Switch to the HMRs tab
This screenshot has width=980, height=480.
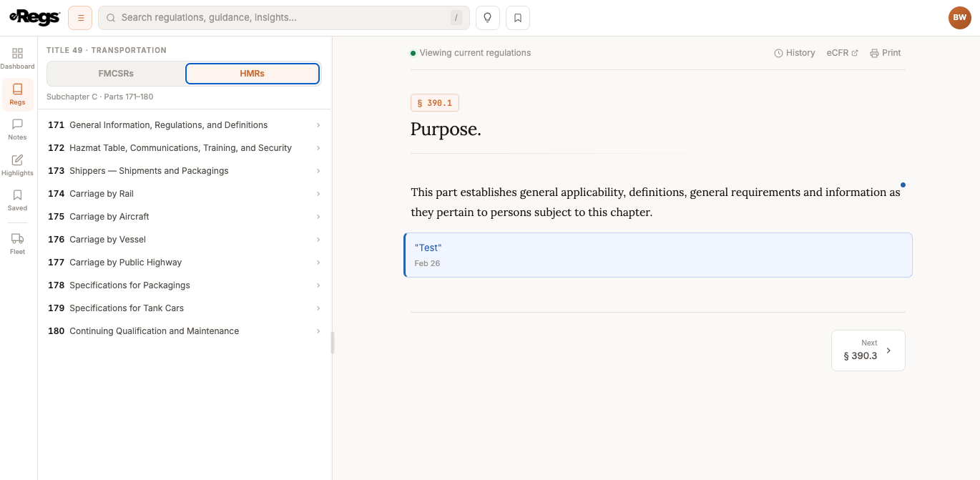253,74
